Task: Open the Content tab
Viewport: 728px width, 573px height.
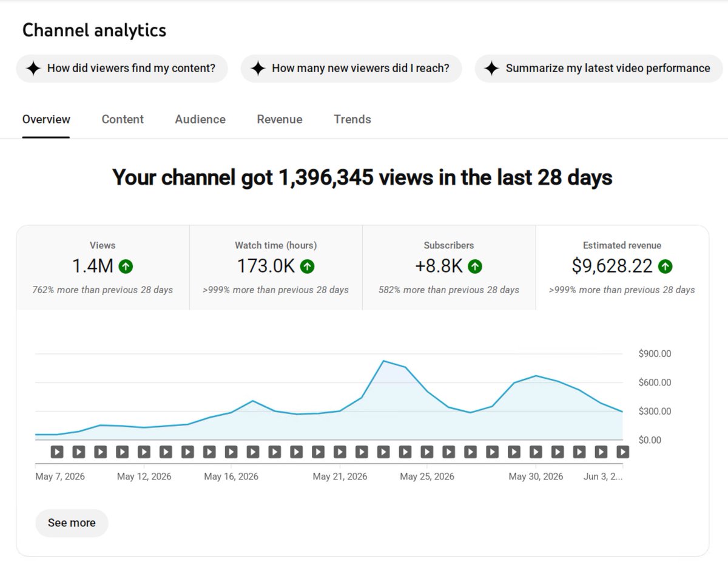Action: [123, 120]
